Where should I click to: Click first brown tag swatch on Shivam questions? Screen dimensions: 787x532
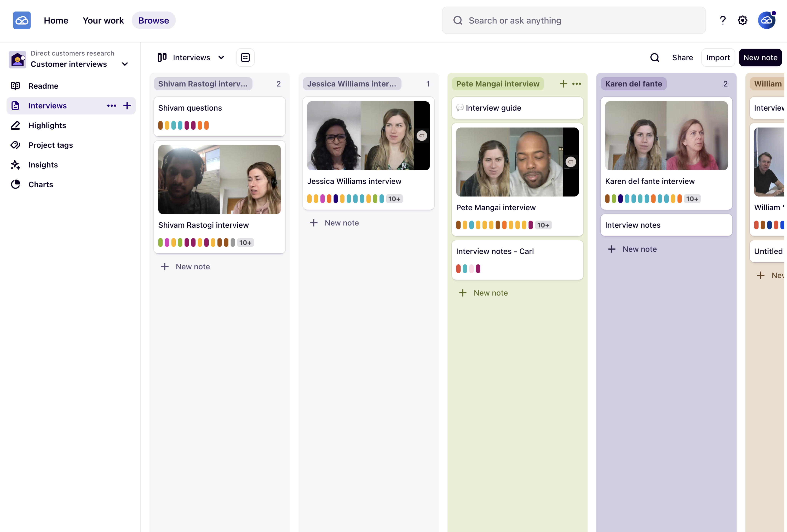click(160, 125)
